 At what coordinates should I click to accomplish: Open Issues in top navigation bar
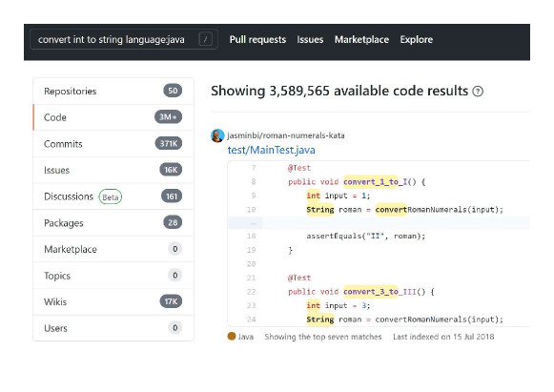(x=310, y=40)
